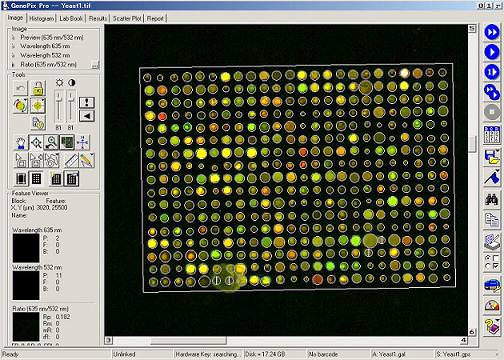The height and width of the screenshot is (360, 504).
Task: Click the small button at the Image list corner
Action: 95,65
